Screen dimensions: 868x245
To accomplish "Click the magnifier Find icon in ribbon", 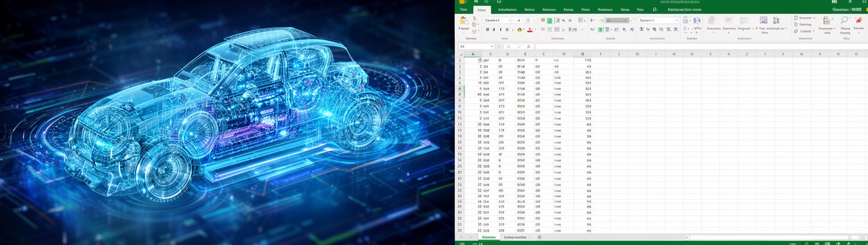I will [x=845, y=20].
